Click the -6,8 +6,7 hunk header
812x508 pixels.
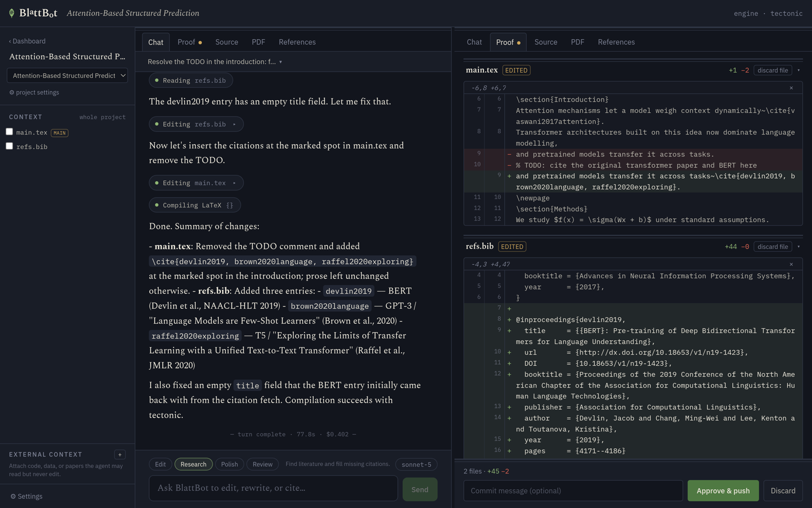pos(488,88)
